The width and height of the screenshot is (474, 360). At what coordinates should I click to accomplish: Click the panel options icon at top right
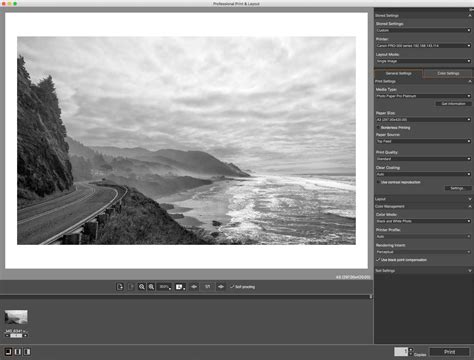(471, 10)
